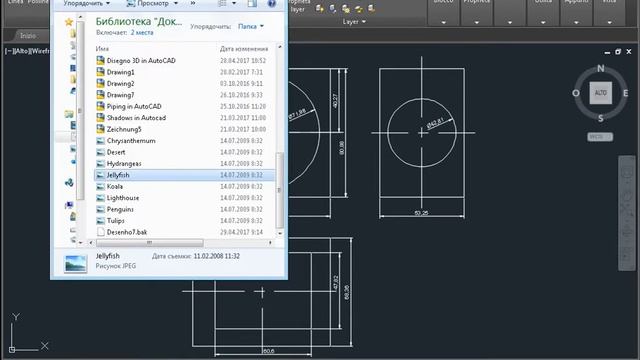This screenshot has height=360, width=640.
Task: Click the blank file icon next to Desenho7.bak
Action: (100, 232)
